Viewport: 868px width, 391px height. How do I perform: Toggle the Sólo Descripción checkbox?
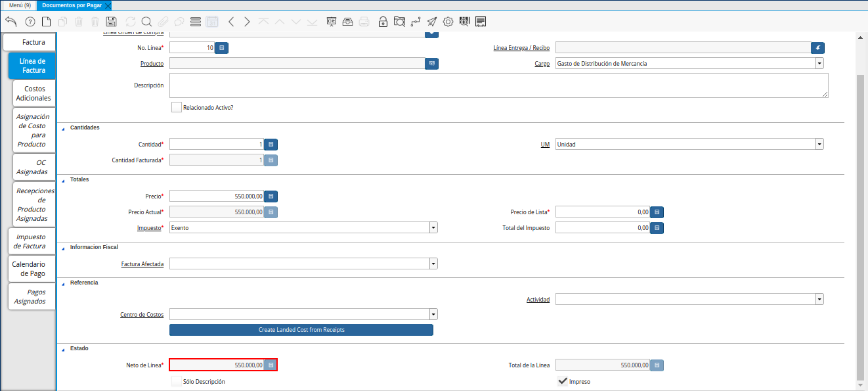click(176, 381)
